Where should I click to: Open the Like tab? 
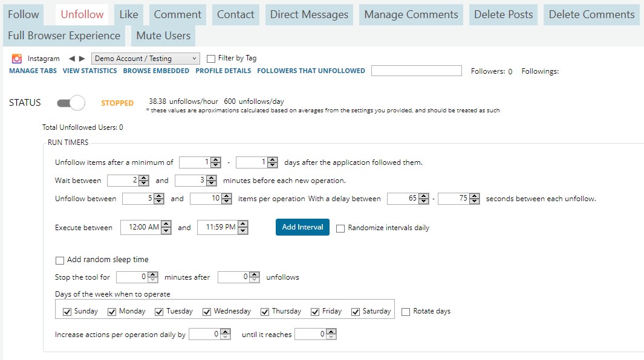point(129,14)
